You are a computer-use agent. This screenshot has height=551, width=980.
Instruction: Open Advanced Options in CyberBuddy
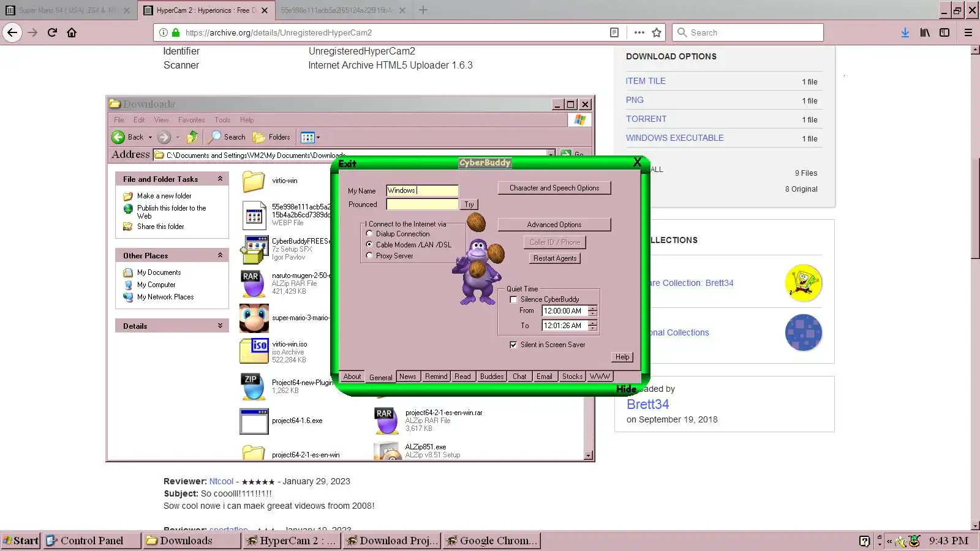(554, 225)
